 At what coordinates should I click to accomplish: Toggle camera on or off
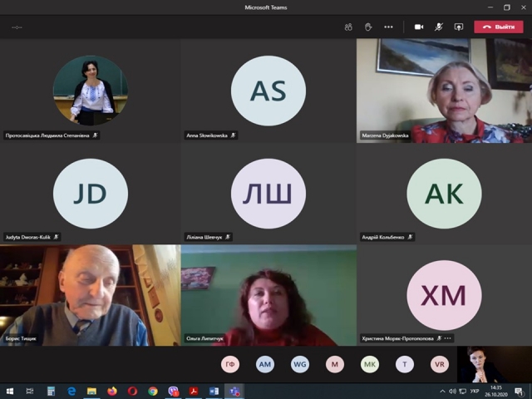[419, 27]
